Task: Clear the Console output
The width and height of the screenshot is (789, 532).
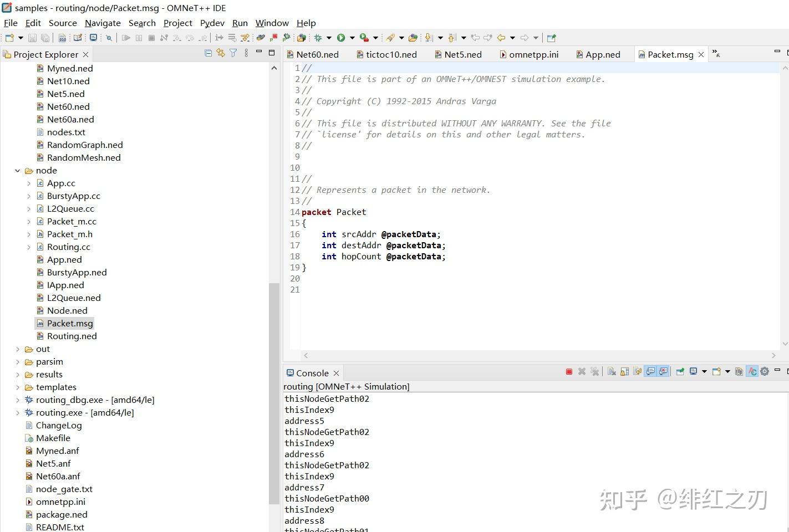Action: tap(612, 372)
